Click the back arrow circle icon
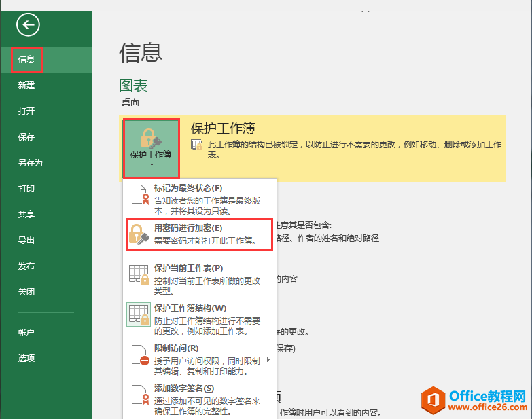Viewport: 532px width, 419px height. (29, 25)
